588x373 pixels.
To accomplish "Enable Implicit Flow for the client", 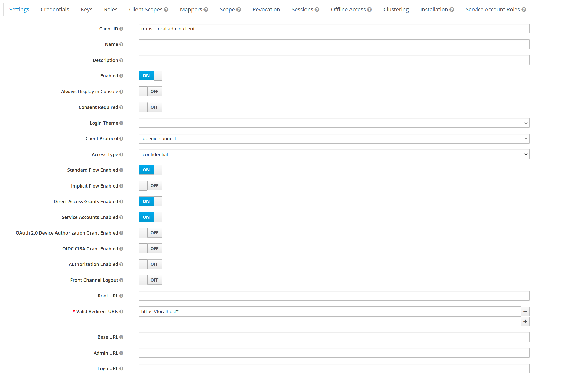I will click(150, 185).
